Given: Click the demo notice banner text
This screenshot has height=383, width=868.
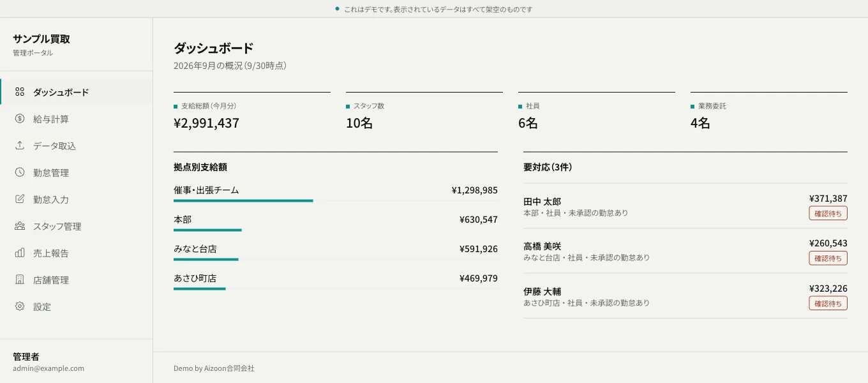Looking at the screenshot, I should (438, 10).
